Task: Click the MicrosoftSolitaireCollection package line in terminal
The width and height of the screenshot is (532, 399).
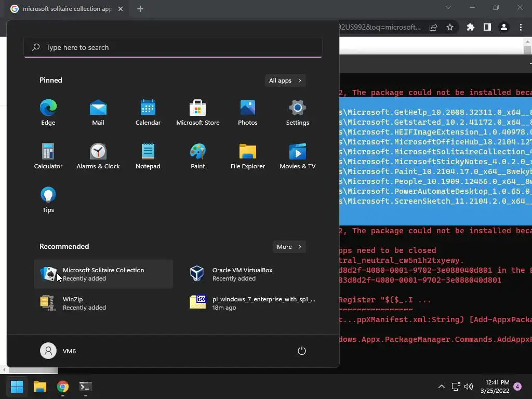Action: click(x=436, y=152)
